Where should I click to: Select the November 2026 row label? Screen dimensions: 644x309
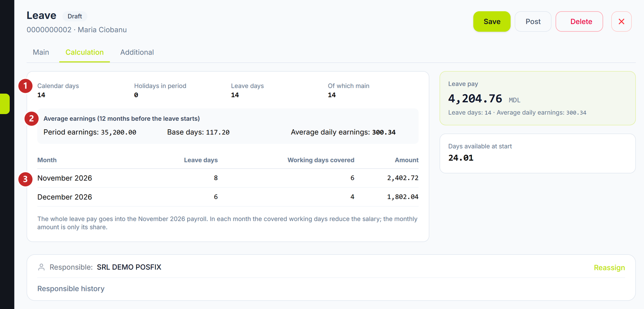click(64, 178)
